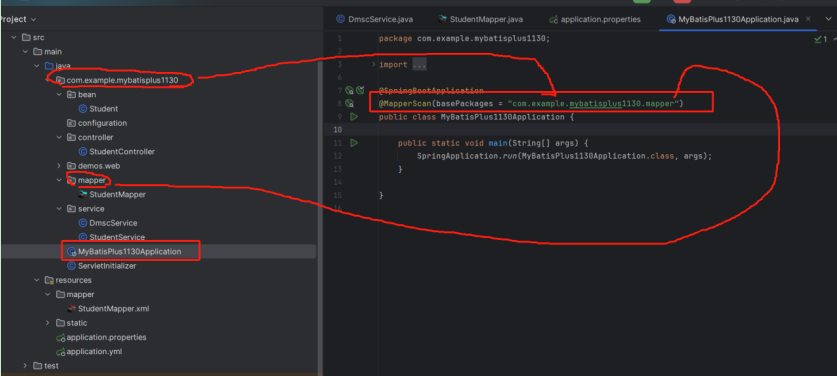Screen dimensions: 837x376
Task: Click the DmscService class icon in the tree
Action: pyautogui.click(x=83, y=223)
